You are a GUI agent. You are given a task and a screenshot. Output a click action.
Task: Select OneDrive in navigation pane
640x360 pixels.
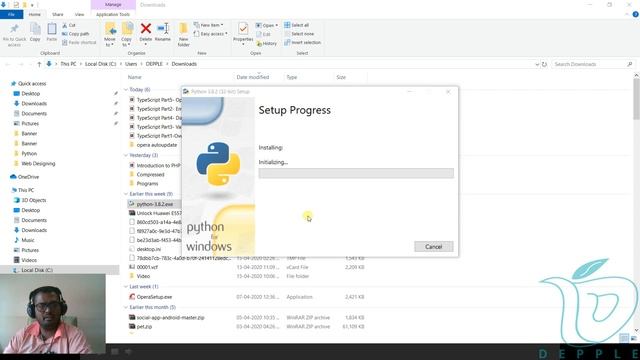pos(28,177)
